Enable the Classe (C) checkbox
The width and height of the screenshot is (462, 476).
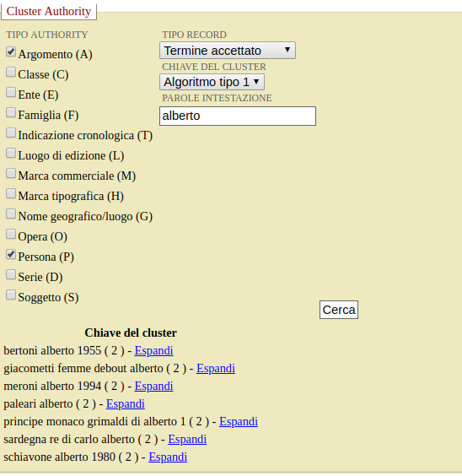point(11,73)
